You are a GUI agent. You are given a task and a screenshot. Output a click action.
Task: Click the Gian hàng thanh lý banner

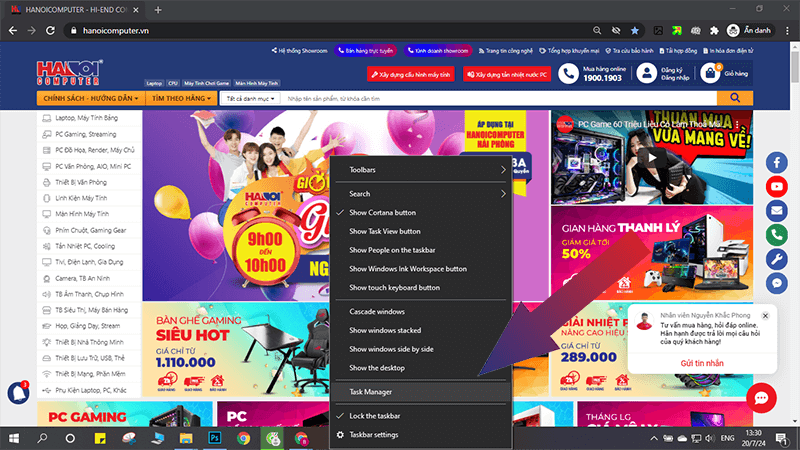pos(652,253)
